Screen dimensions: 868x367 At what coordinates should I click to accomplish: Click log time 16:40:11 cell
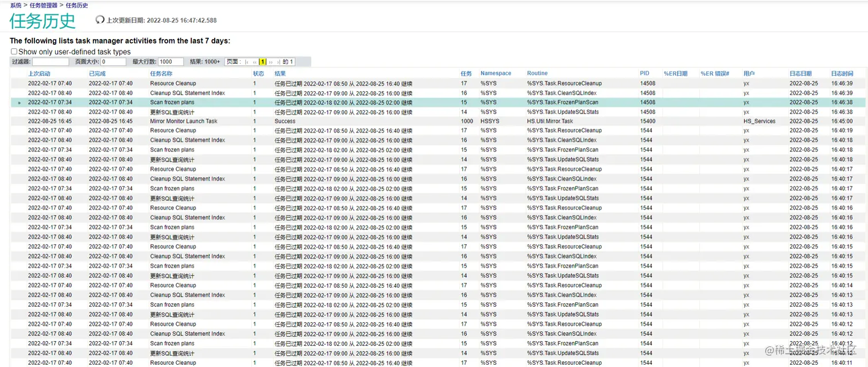click(842, 362)
